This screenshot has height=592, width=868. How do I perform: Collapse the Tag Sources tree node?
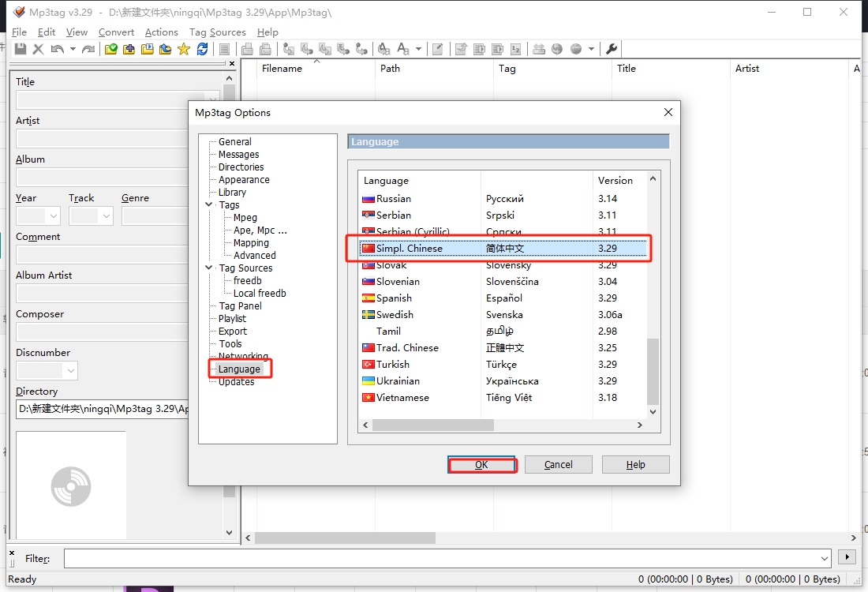pyautogui.click(x=208, y=268)
